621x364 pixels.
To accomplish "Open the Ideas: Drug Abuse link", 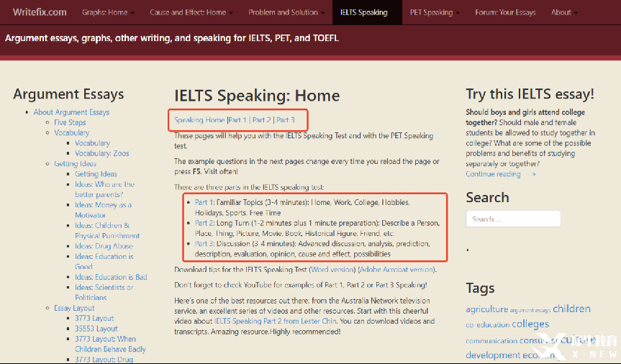I will tap(104, 246).
